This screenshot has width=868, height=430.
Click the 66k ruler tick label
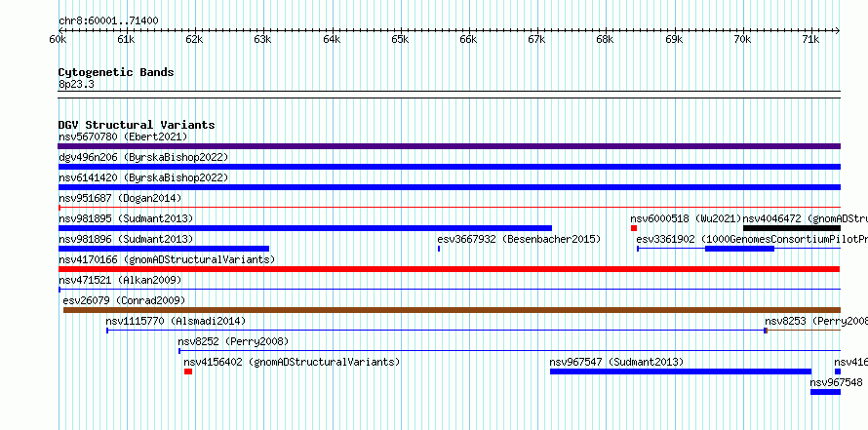468,39
